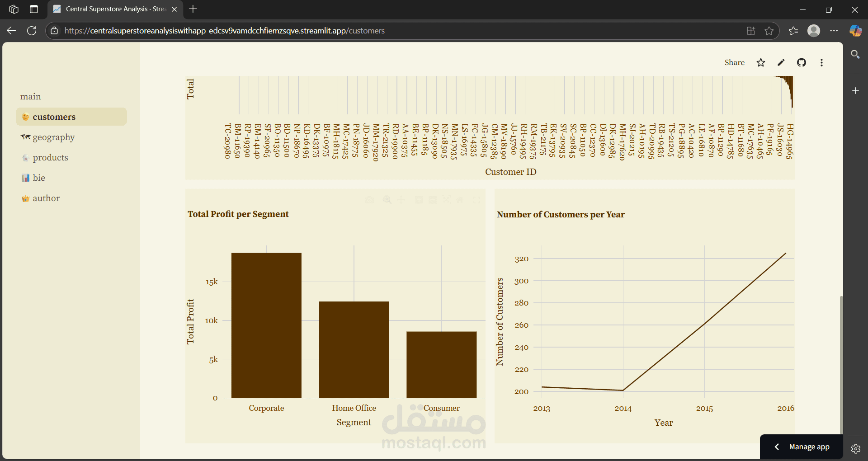This screenshot has width=868, height=461.
Task: Click the page vertical scrollbar
Action: (841, 364)
